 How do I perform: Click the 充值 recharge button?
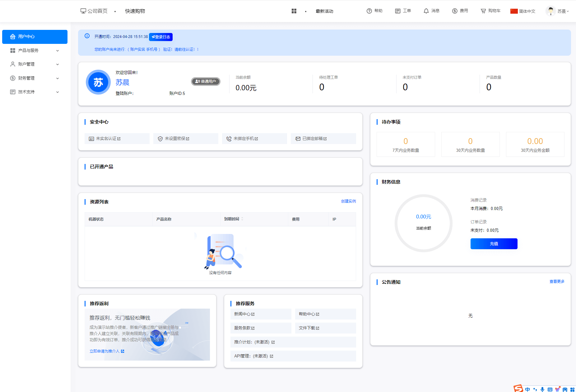pyautogui.click(x=494, y=244)
